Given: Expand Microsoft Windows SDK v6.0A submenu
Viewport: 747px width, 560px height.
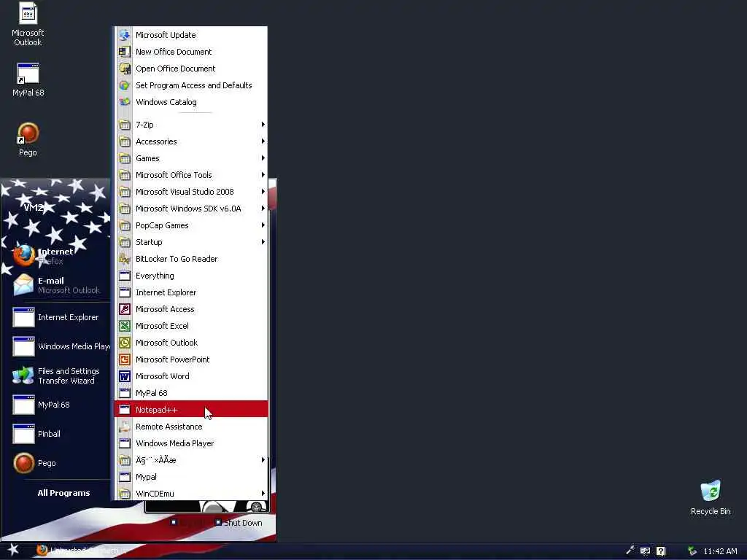Looking at the screenshot, I should 190,209.
